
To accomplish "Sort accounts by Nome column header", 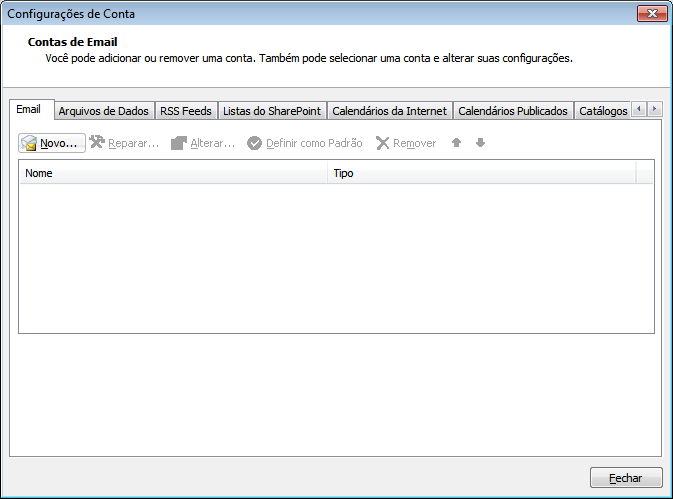I will point(174,173).
